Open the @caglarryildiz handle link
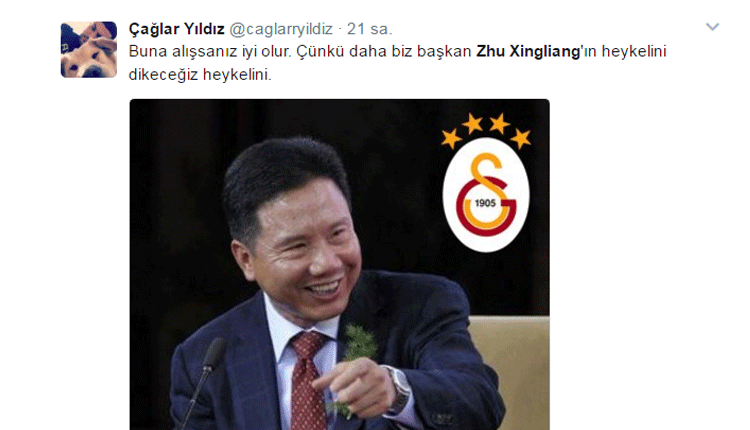This screenshot has height=430, width=750. point(281,29)
